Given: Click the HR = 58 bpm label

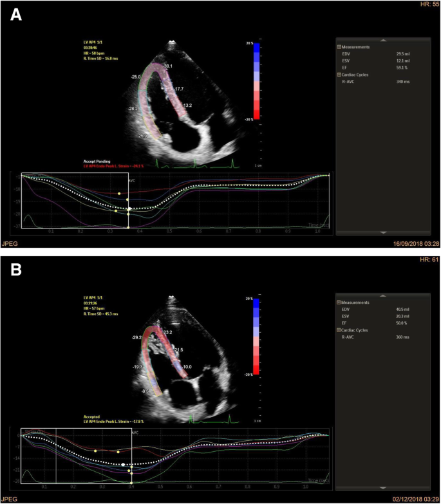Looking at the screenshot, I should pyautogui.click(x=94, y=53).
